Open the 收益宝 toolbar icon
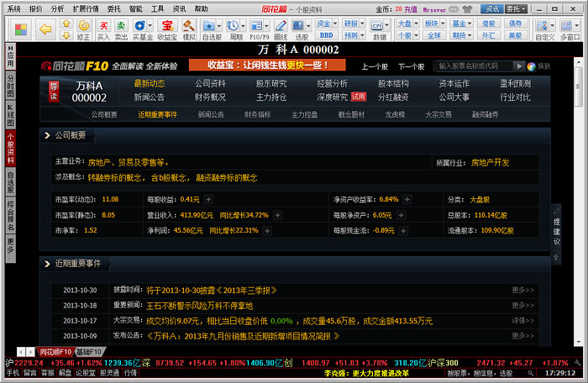 click(x=167, y=29)
